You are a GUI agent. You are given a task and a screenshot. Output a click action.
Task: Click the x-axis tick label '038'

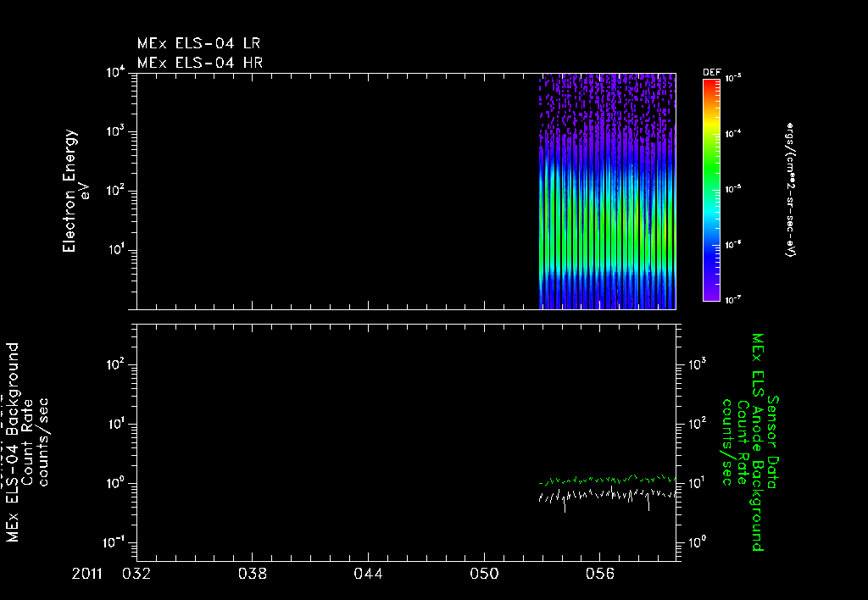coord(253,574)
